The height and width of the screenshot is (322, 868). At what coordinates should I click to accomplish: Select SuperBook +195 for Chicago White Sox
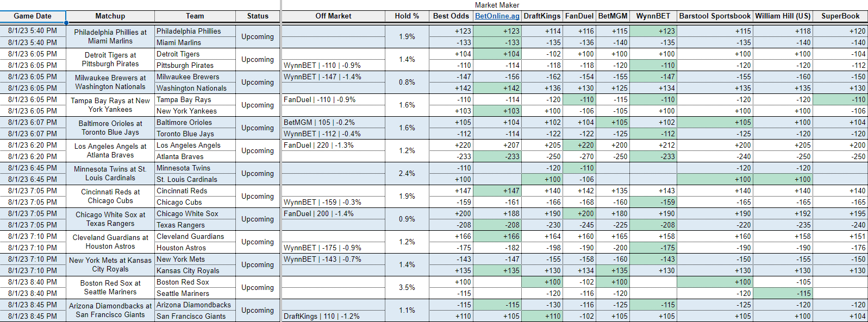[x=840, y=213]
